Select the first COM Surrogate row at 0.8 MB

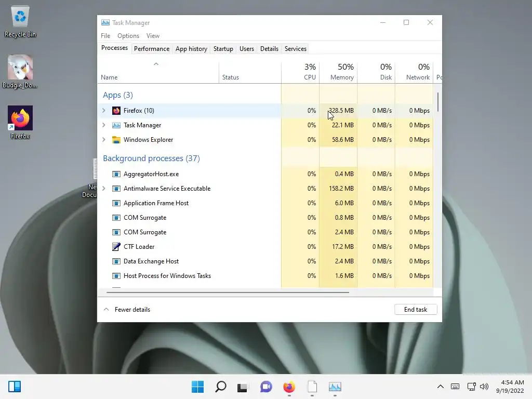point(265,218)
